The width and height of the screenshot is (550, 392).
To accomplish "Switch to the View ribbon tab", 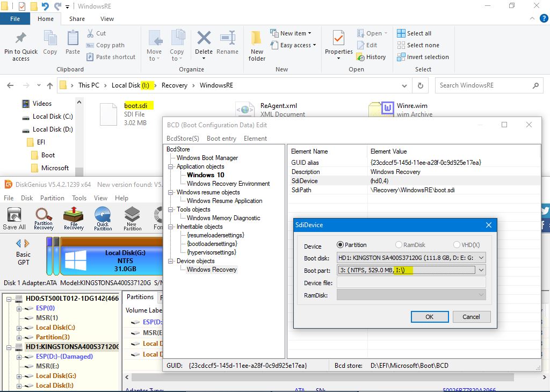I will (x=107, y=19).
